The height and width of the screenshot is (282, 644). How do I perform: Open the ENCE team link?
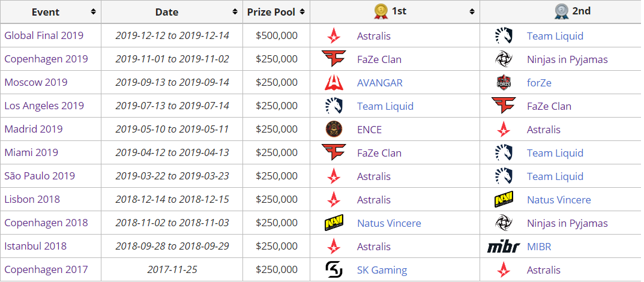click(369, 130)
